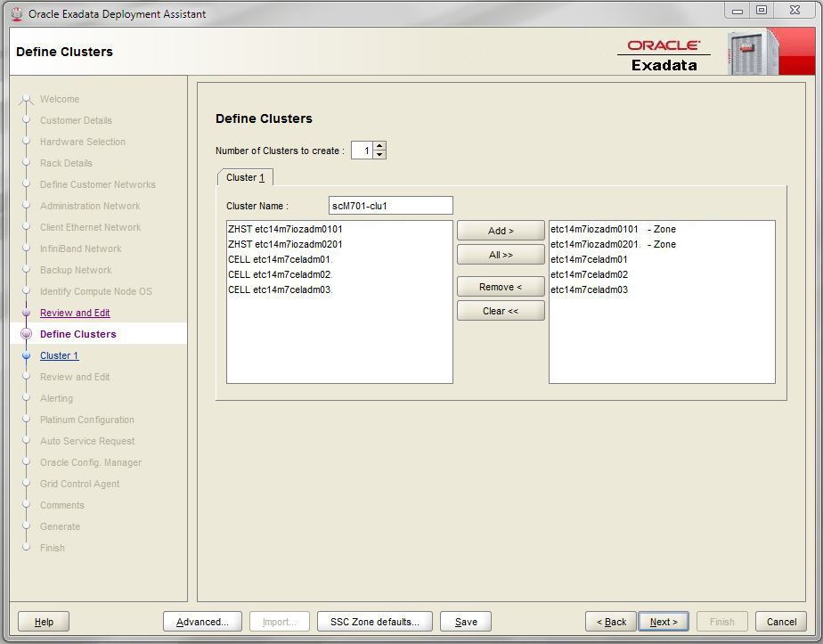Select the Cluster 1 tab

pyautogui.click(x=245, y=177)
